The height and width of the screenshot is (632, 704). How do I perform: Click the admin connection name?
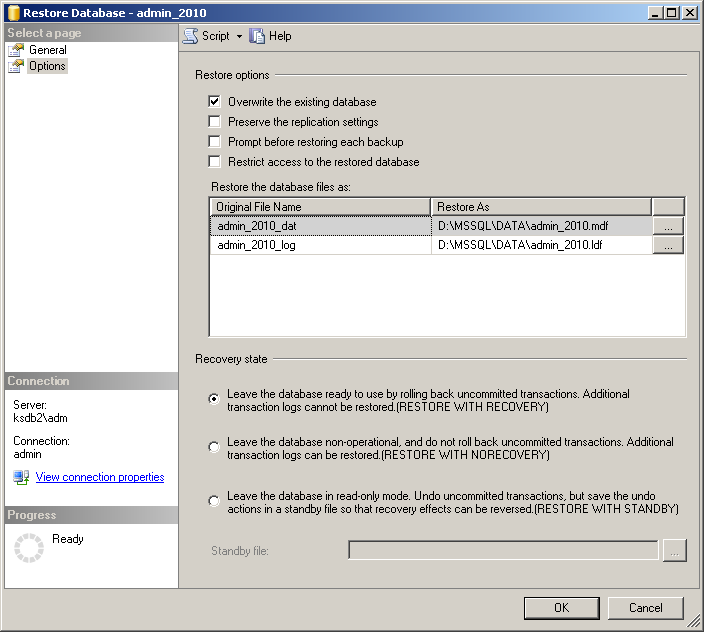click(27, 454)
